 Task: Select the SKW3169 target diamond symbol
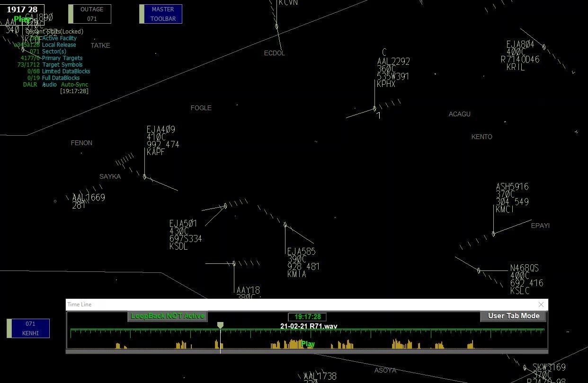[x=525, y=367]
